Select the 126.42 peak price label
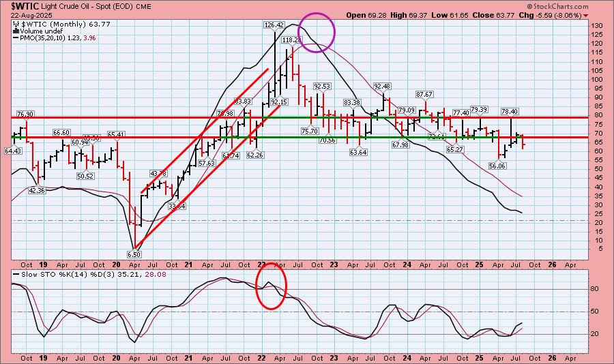 click(x=274, y=25)
